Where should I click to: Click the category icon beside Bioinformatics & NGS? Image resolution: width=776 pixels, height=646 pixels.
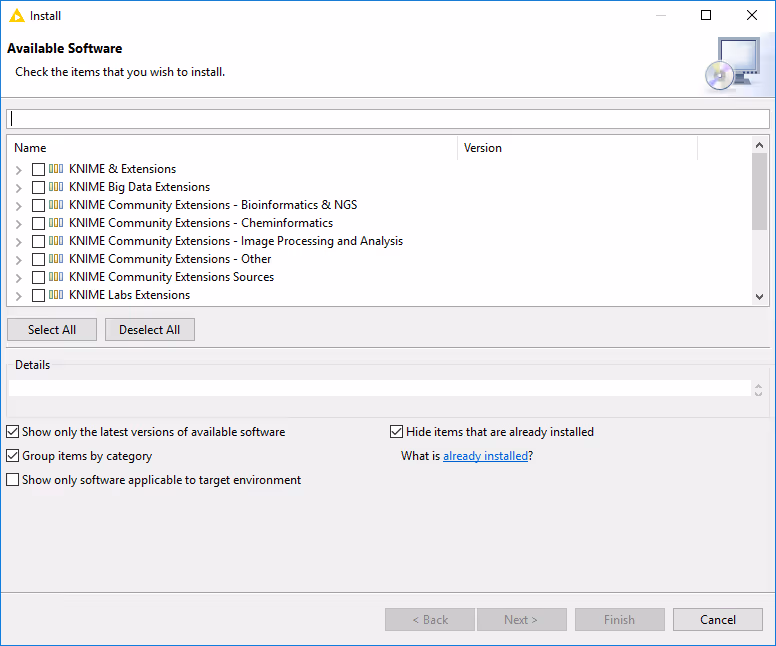(x=56, y=205)
